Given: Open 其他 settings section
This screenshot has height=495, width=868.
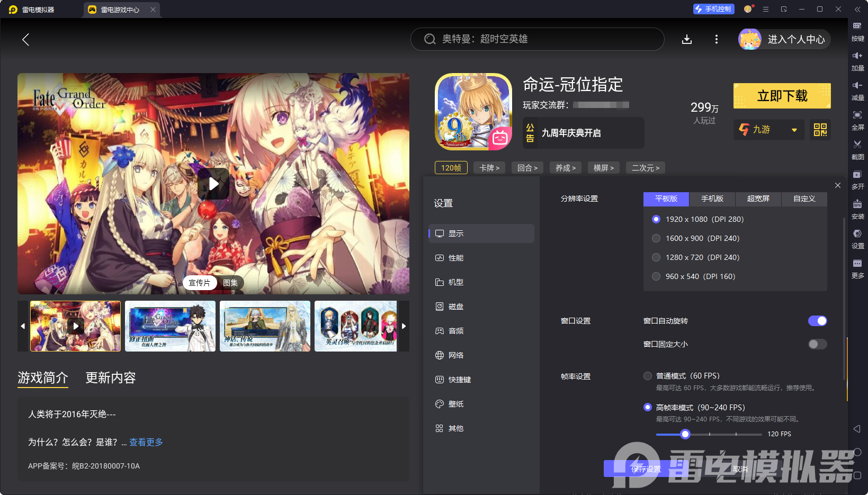Looking at the screenshot, I should pyautogui.click(x=481, y=428).
